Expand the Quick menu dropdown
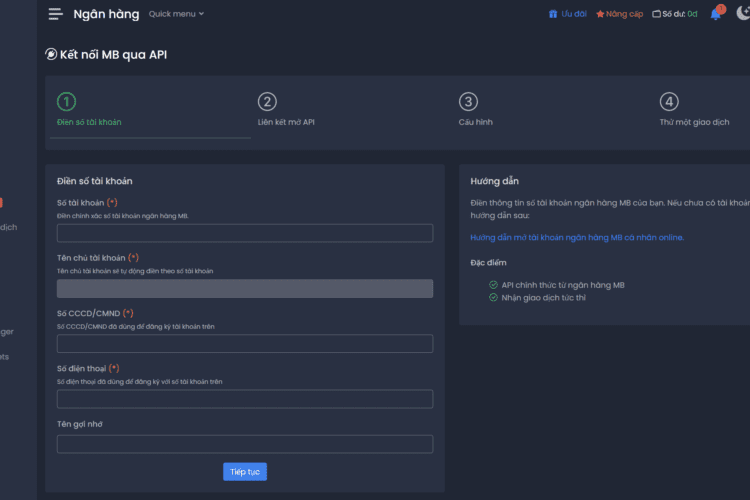 175,14
